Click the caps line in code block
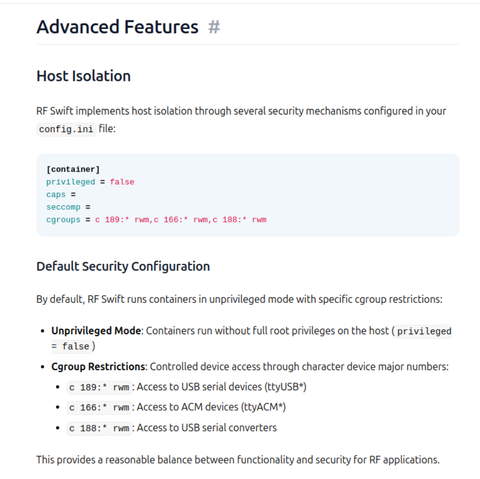This screenshot has height=479, width=480. (x=61, y=194)
